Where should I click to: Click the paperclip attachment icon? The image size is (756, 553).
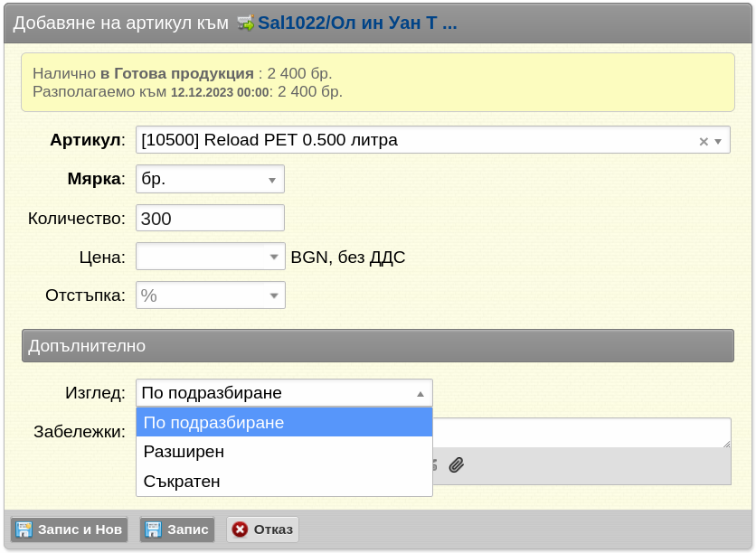[x=456, y=464]
